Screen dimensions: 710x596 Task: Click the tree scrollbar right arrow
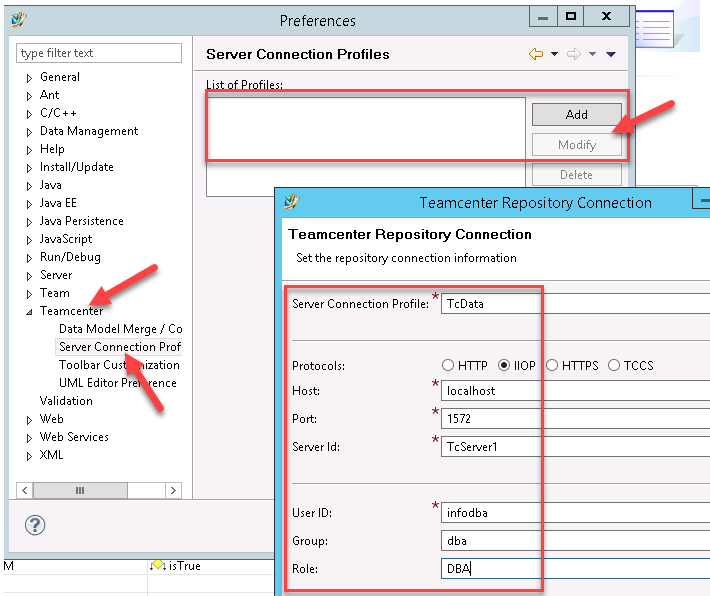click(173, 490)
